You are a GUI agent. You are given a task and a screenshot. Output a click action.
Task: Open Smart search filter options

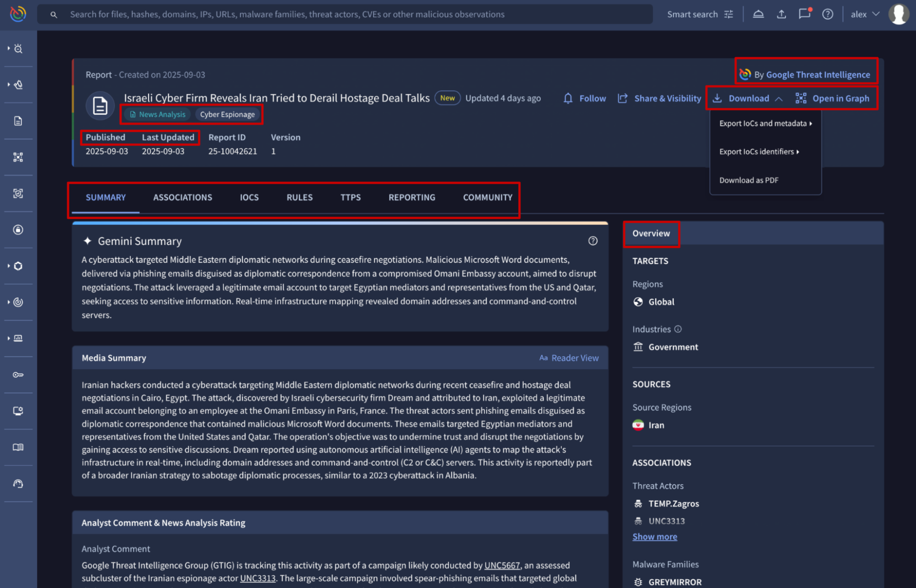pyautogui.click(x=729, y=14)
